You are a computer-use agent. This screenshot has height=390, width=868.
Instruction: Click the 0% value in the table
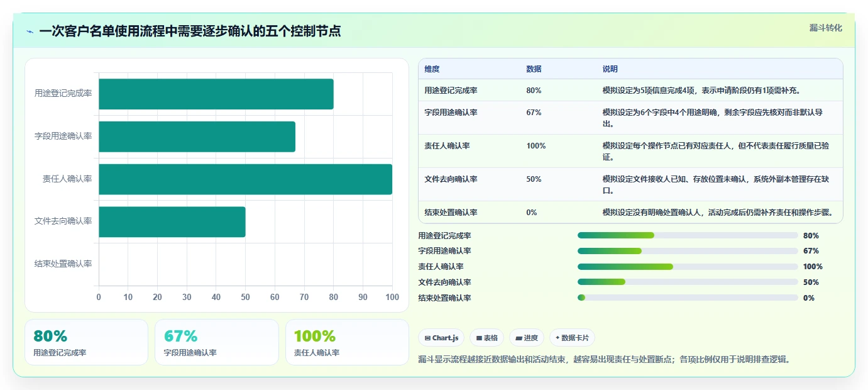532,213
